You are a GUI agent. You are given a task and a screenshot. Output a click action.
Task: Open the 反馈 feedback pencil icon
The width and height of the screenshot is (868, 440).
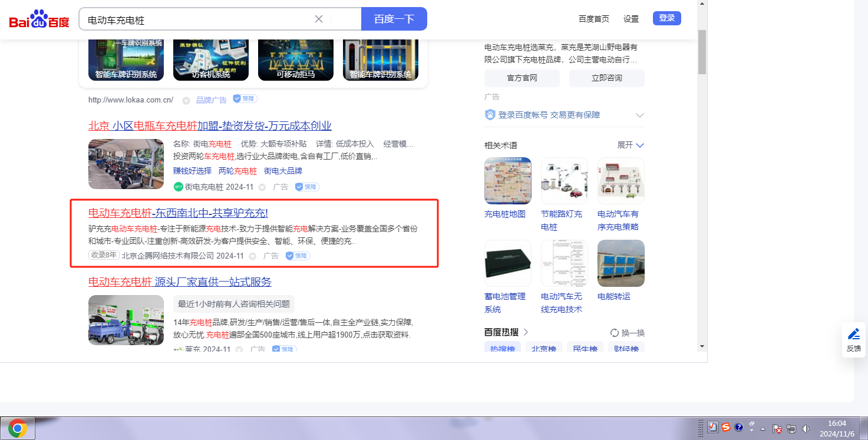(x=854, y=334)
